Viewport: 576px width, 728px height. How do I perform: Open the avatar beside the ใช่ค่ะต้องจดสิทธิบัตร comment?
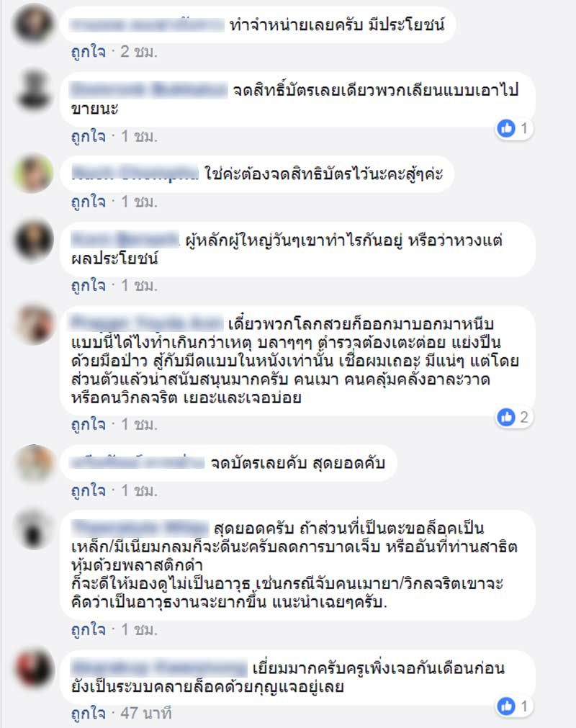point(33,173)
